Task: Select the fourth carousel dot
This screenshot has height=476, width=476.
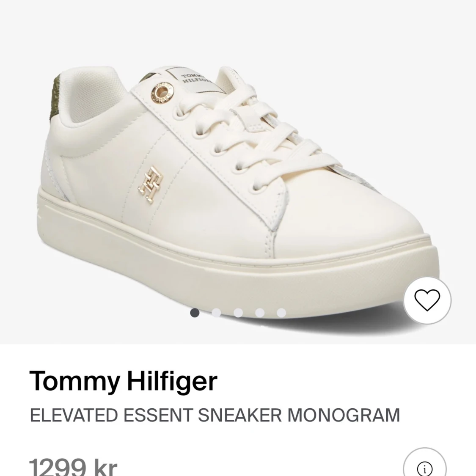Action: 259,313
